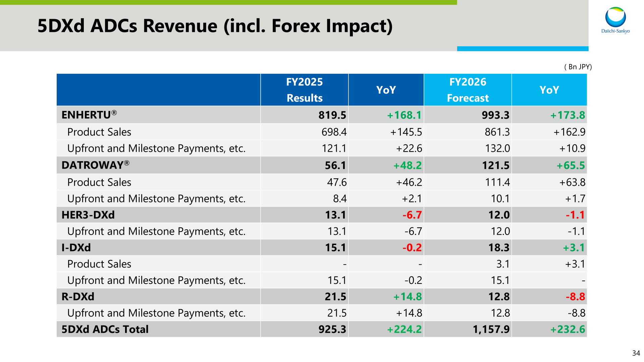Click the 121.1 milestone payments value
This screenshot has width=644, height=362.
pos(334,148)
